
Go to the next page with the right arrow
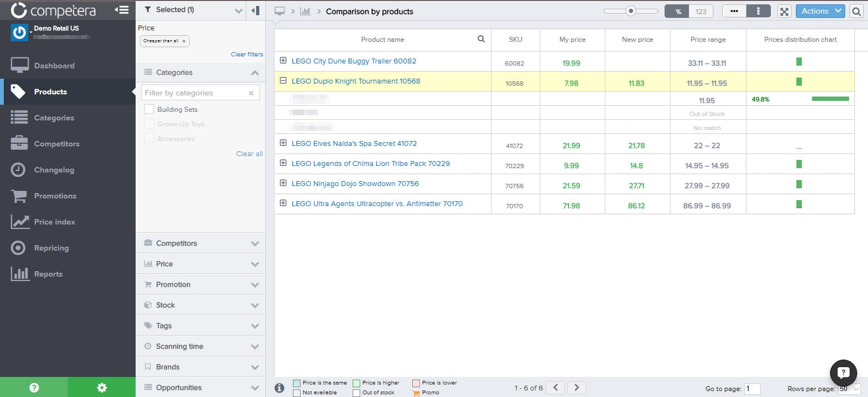577,387
